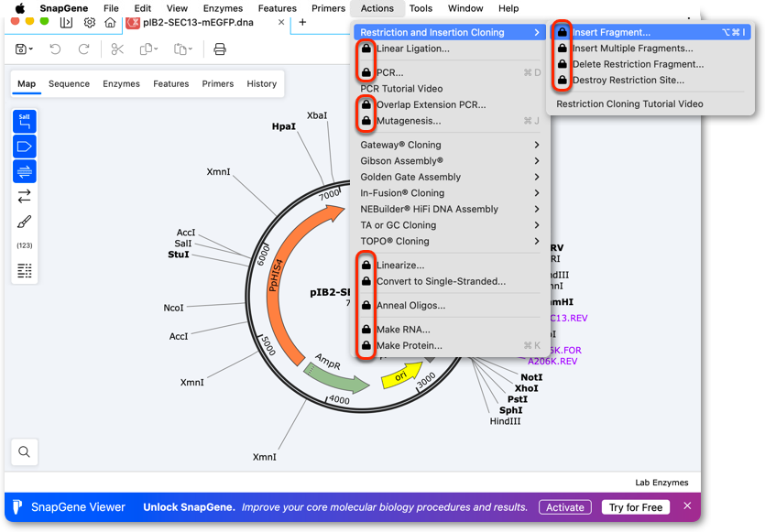Switch to the Features view tab

tap(170, 84)
